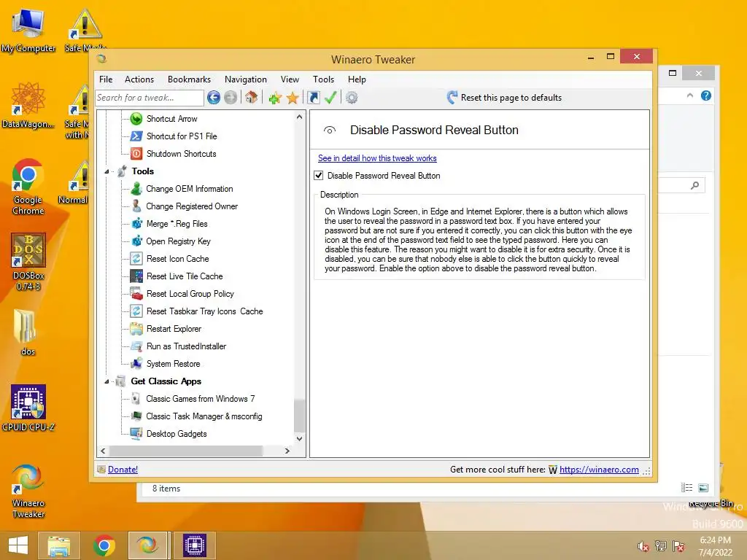This screenshot has height=560, width=747.
Task: Open the Actions menu
Action: point(139,79)
